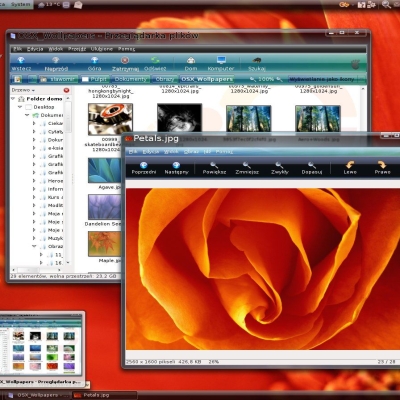Open the weather temperature applet in top panel

(x=49, y=5)
